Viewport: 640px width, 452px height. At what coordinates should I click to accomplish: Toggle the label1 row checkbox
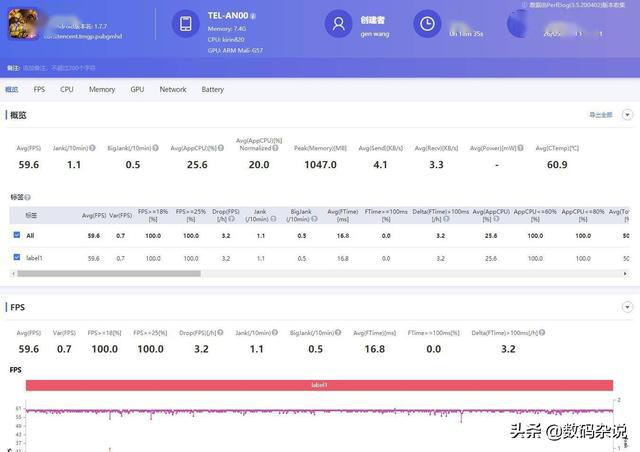click(x=17, y=257)
